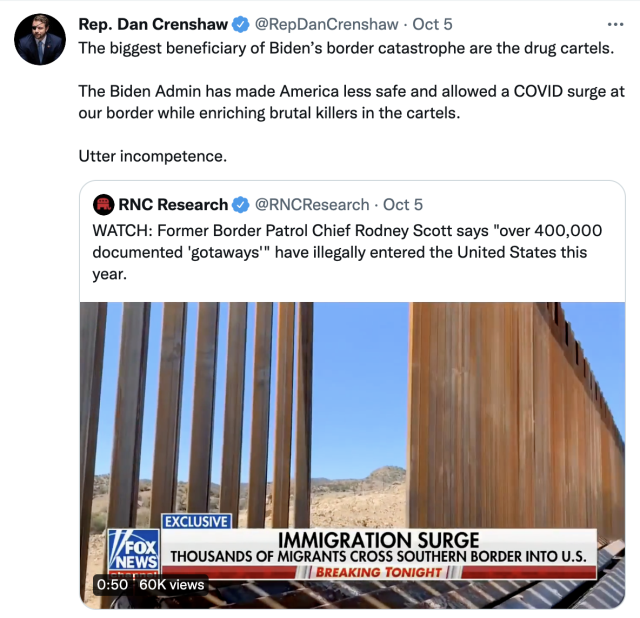Viewport: 640px width, 618px height.
Task: Open the RNC Research display name
Action: pos(173,205)
